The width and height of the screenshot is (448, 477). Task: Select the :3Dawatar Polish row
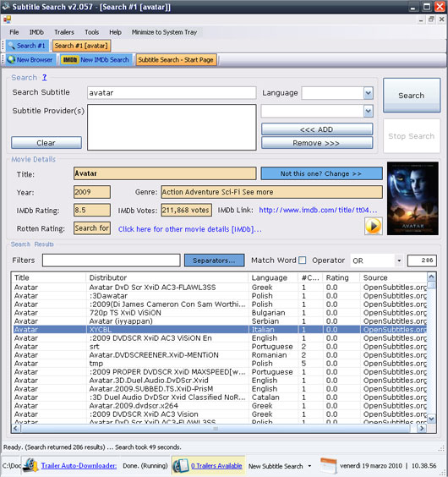click(x=221, y=296)
